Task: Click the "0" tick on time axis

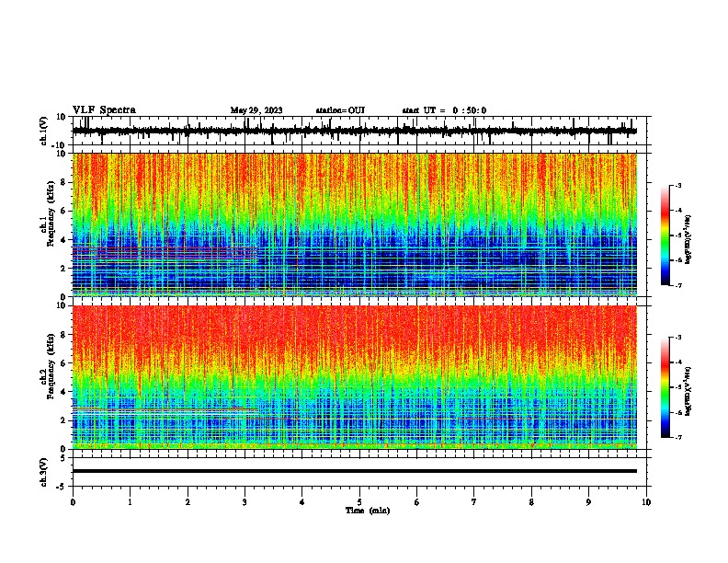Action: click(73, 502)
